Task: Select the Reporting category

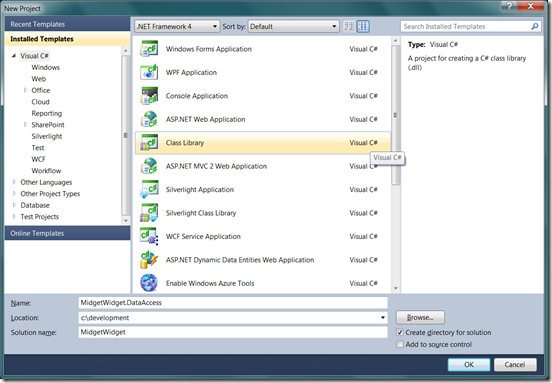Action: tap(46, 113)
